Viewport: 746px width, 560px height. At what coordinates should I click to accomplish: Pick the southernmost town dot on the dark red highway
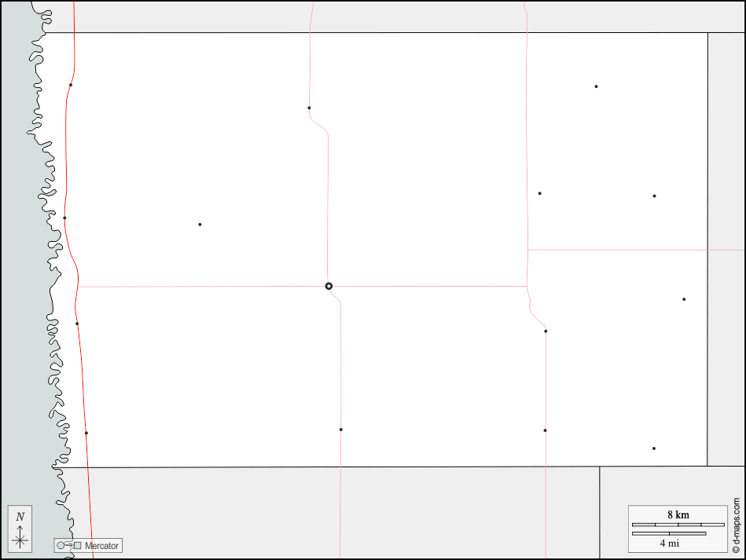coord(86,433)
